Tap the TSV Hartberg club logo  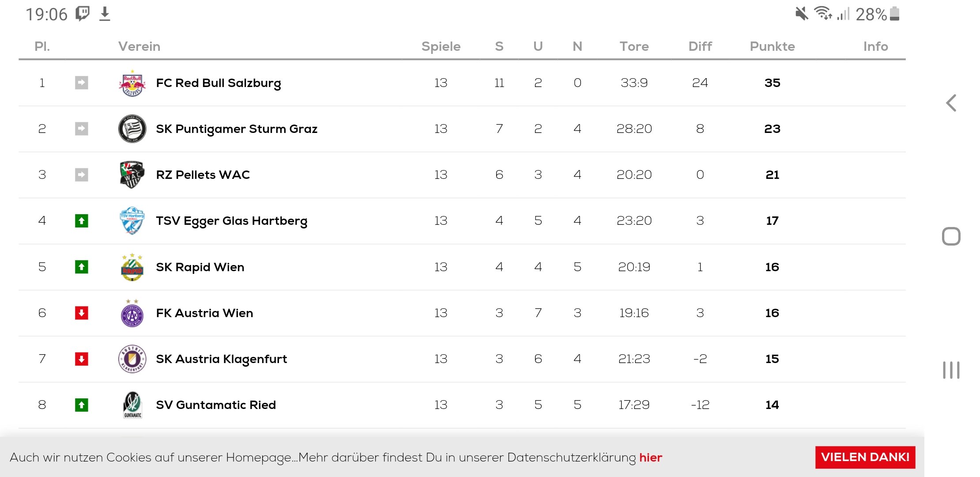point(132,221)
